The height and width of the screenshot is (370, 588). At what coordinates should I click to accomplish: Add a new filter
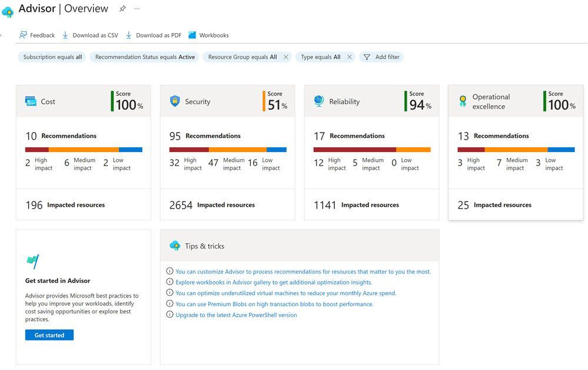tap(381, 57)
